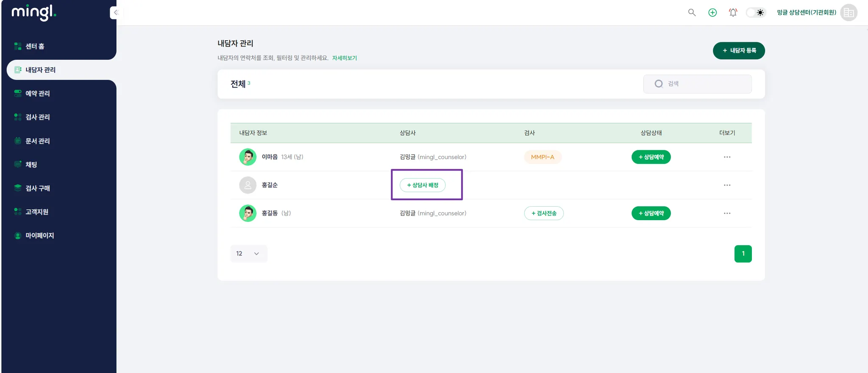Screen dimensions: 868x373
Task: Click the organization profile avatar icon
Action: pos(849,13)
